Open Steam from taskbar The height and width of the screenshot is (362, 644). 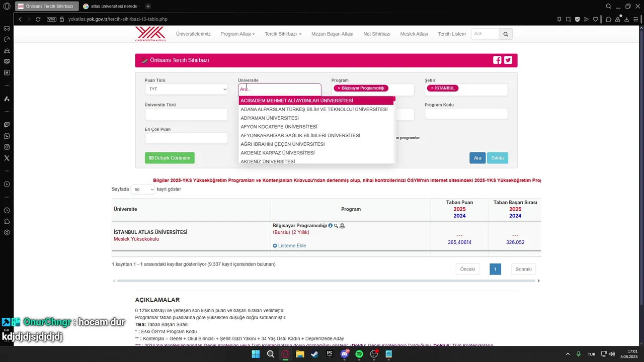[x=314, y=354]
